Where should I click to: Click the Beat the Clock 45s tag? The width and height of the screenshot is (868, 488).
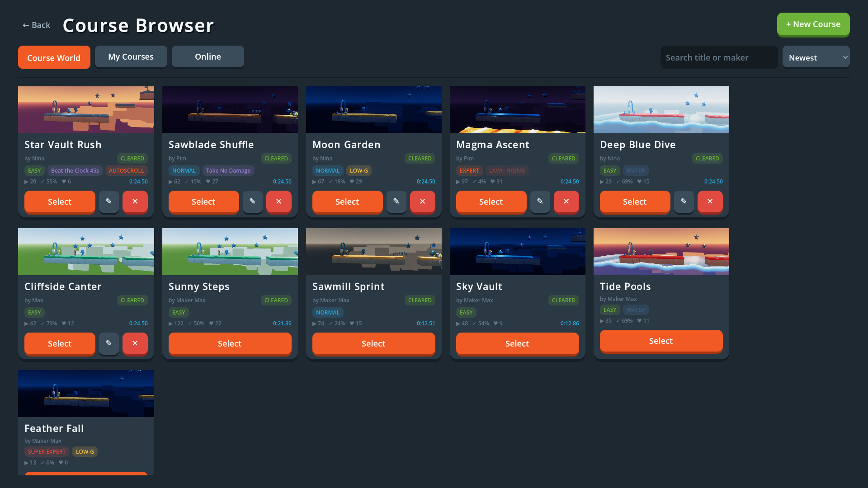[x=75, y=170]
